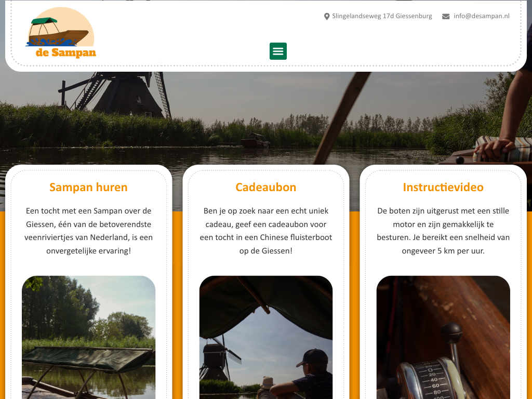This screenshot has height=399, width=532.
Task: Click the Instructievideo card
Action: click(443, 282)
